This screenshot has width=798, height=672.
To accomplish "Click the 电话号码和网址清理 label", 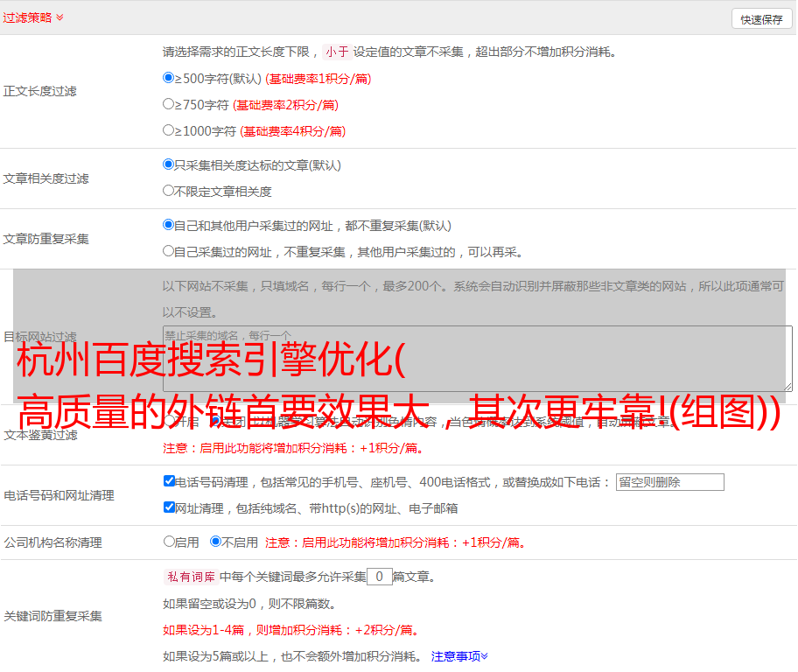I will (59, 495).
